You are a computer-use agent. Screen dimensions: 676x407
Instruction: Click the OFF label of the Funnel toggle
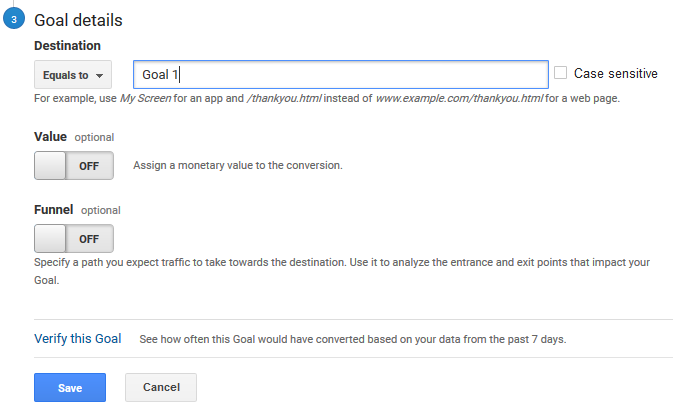pyautogui.click(x=89, y=239)
